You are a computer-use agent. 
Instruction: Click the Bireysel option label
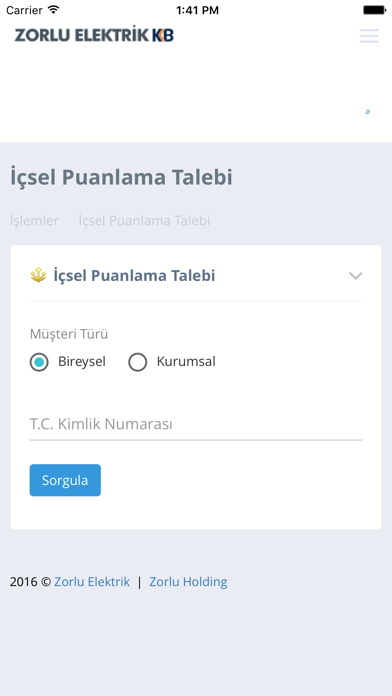82,362
